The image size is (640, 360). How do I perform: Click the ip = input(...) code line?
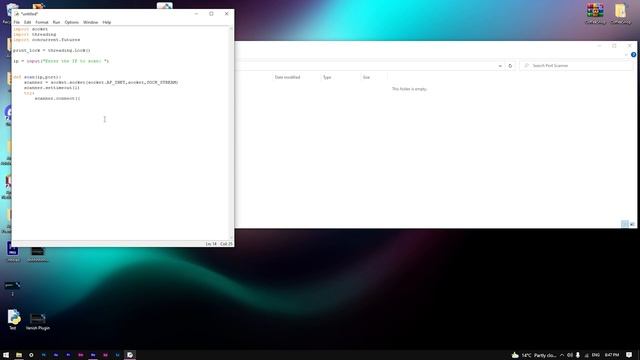pos(61,61)
